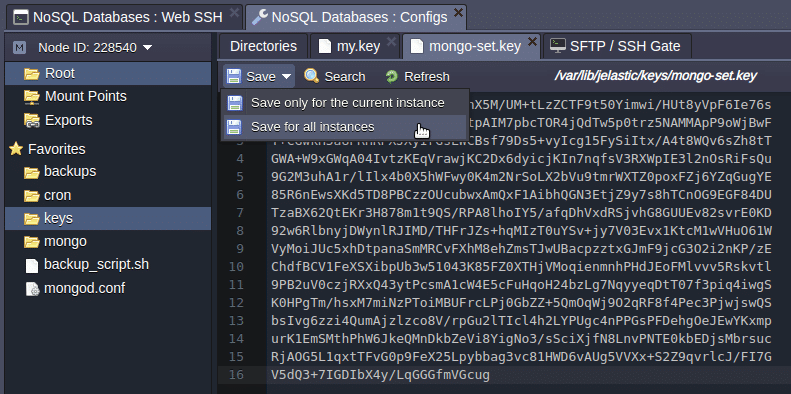Place cursor in line starting RjAOG5L1qxtTFvG0
The image size is (791, 394).
(521, 357)
